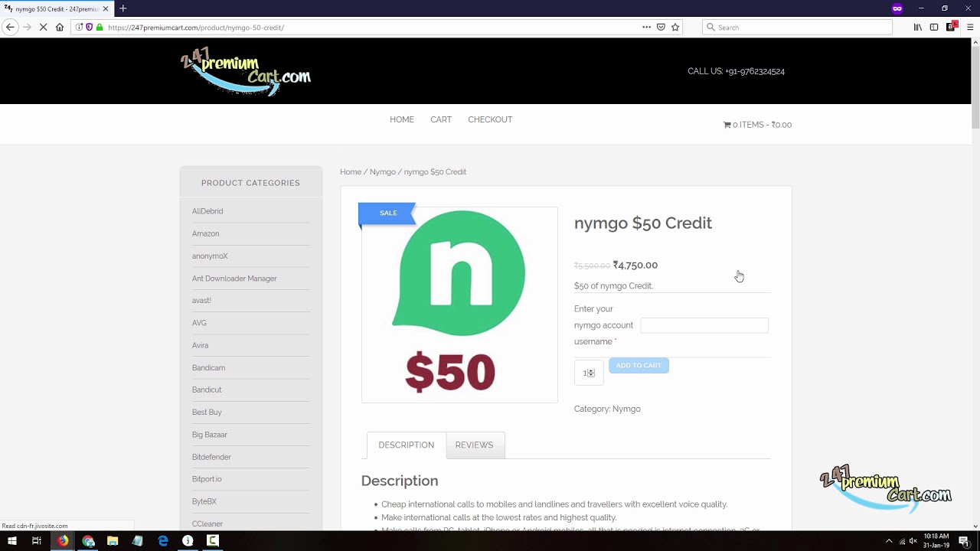Open the HOME menu item
980x551 pixels.
click(402, 119)
